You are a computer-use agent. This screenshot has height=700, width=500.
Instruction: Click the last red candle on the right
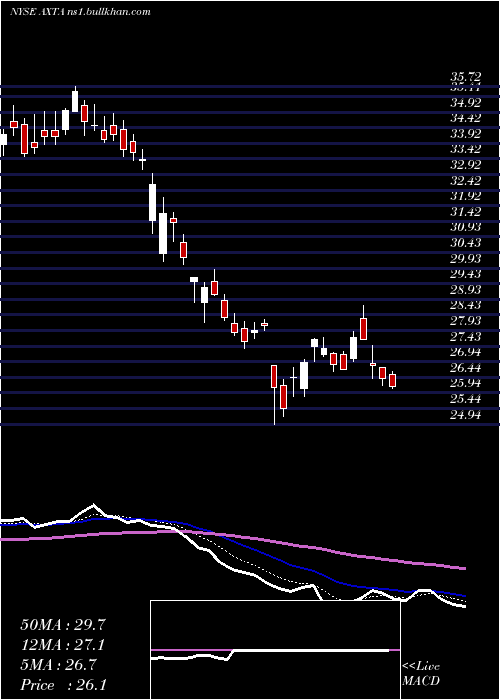coord(393,380)
